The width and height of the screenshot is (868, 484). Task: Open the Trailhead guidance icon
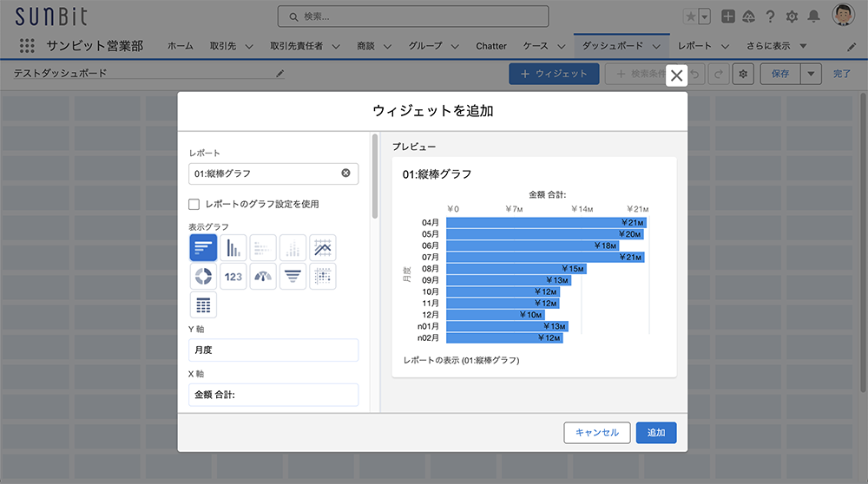[748, 16]
